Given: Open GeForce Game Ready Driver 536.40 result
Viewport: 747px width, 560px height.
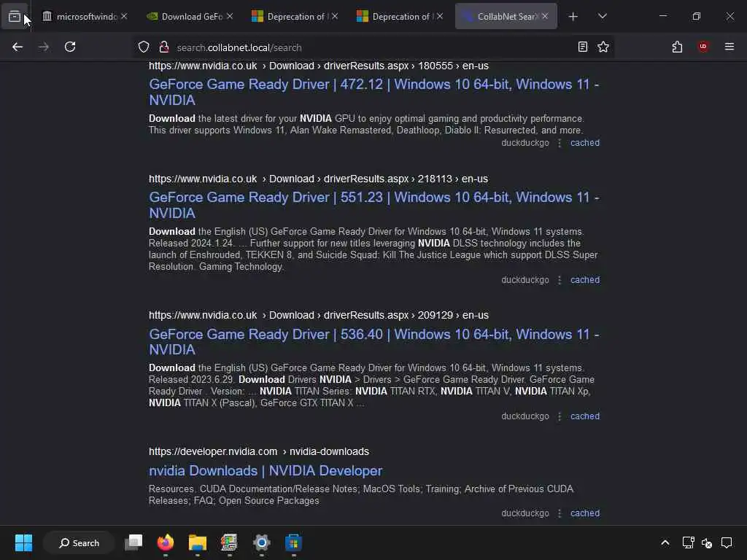Looking at the screenshot, I should [x=374, y=341].
